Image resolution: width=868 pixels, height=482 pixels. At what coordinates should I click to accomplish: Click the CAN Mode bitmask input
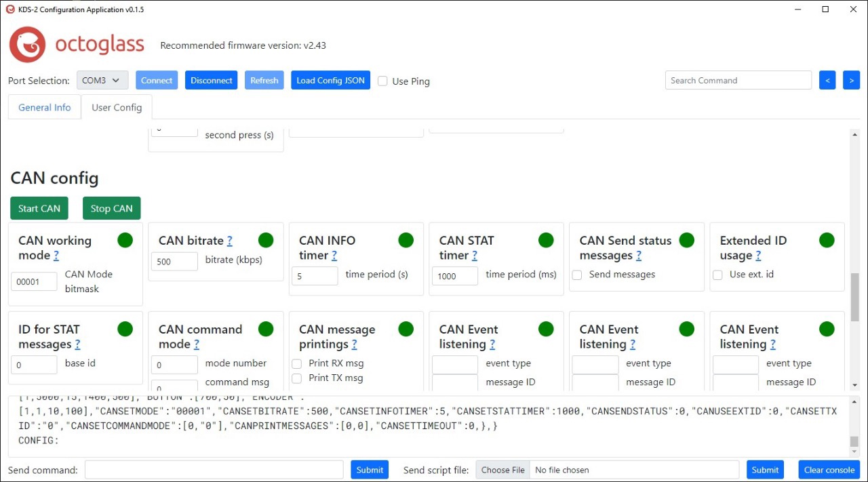click(35, 281)
